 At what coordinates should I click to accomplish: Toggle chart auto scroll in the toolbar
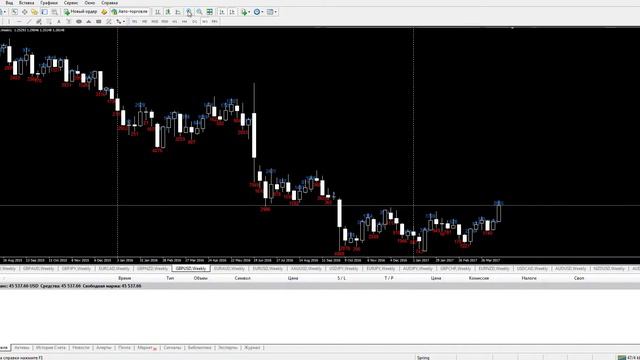222,12
